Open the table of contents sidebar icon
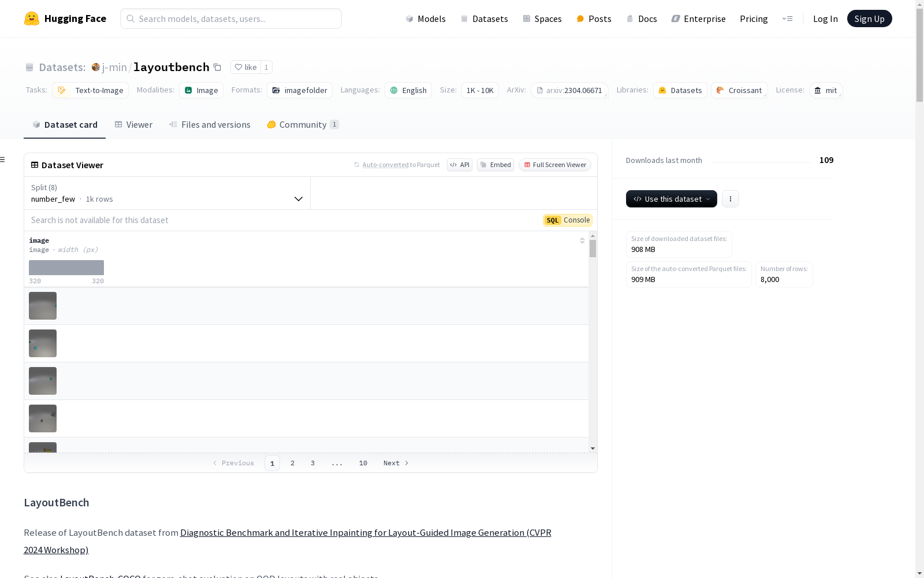 [3, 160]
